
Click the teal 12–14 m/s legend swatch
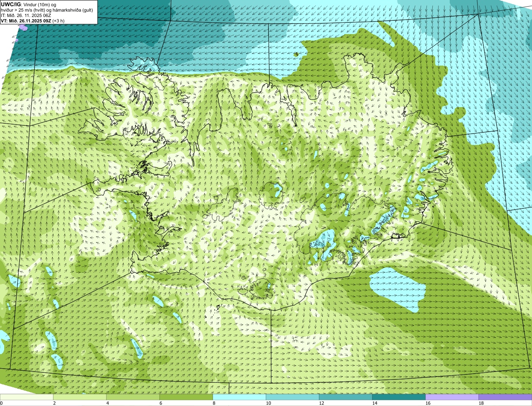[x=346, y=397]
